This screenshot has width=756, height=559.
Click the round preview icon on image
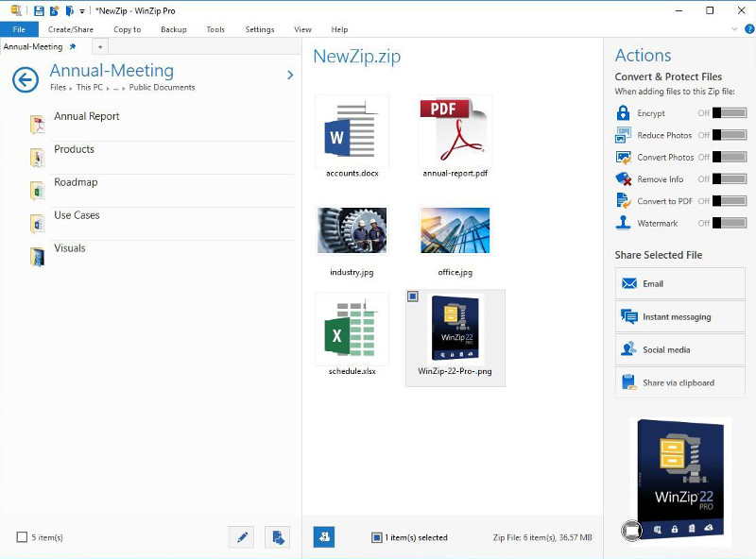pos(631,531)
